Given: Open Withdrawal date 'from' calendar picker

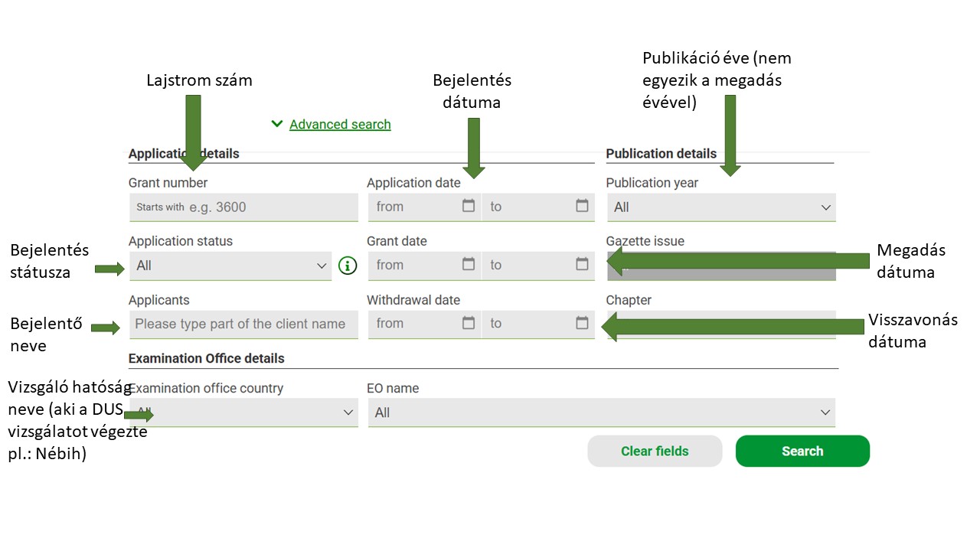Looking at the screenshot, I should click(469, 323).
